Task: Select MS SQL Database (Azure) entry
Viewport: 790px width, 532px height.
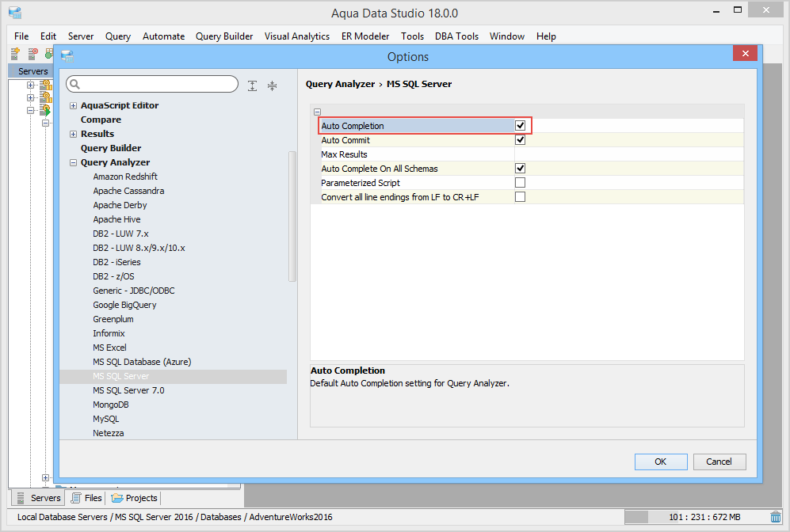Action: (x=142, y=362)
